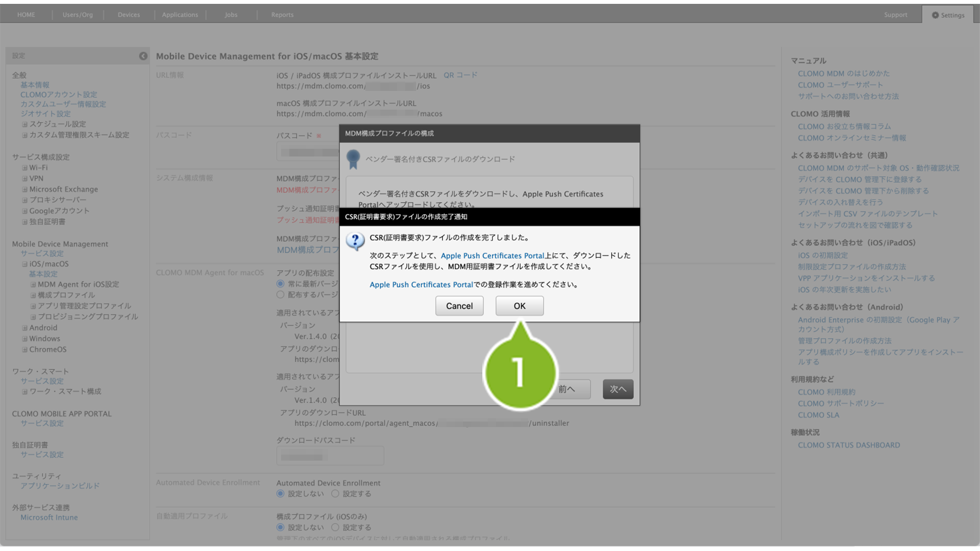Open CLOMOアカウント設定 in the sidebar

pyautogui.click(x=58, y=95)
